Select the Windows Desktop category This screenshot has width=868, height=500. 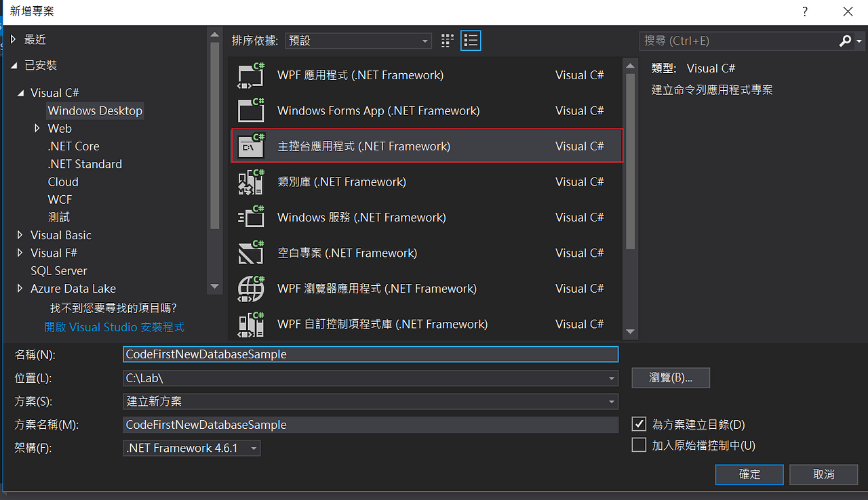click(95, 110)
